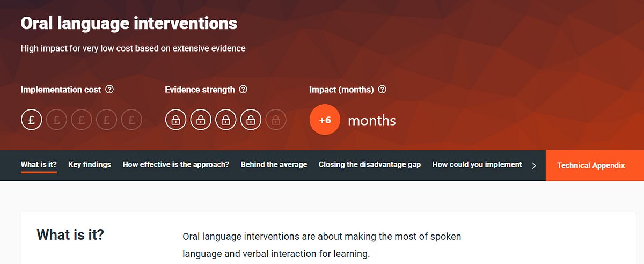The width and height of the screenshot is (644, 264).
Task: Open the help tooltip for Evidence strength
Action: [x=243, y=90]
